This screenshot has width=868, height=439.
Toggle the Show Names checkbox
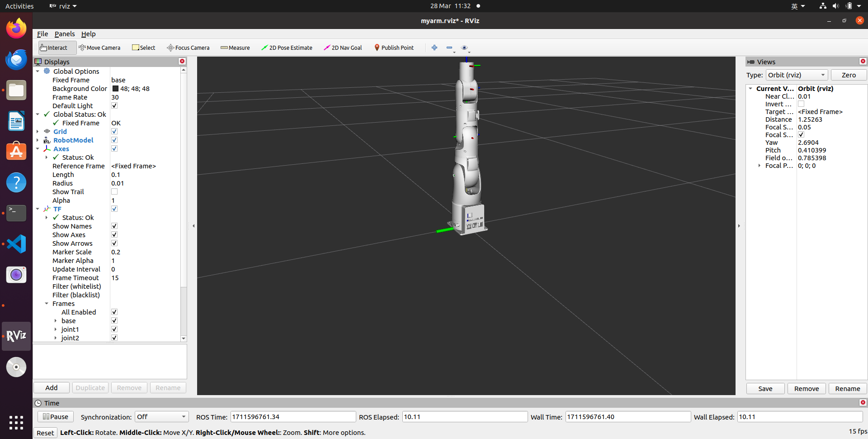[114, 226]
